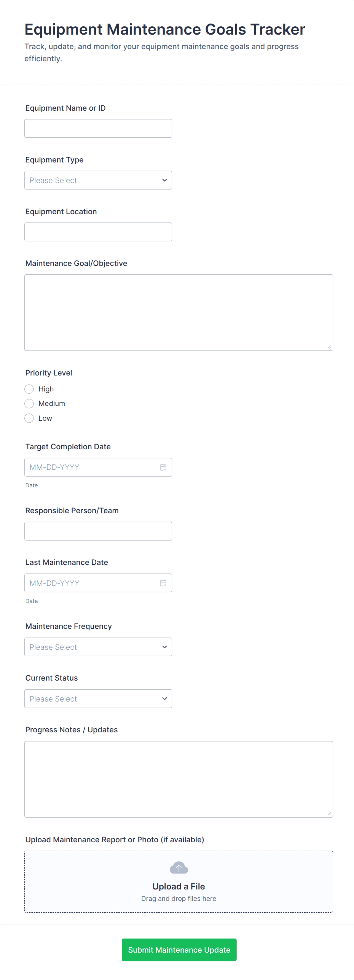The width and height of the screenshot is (354, 980).
Task: Open calendar icon for Target Completion Date
Action: click(x=163, y=467)
